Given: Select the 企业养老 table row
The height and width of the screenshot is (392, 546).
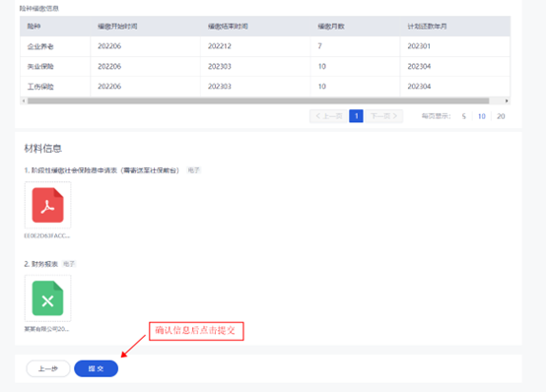Looking at the screenshot, I should coord(265,46).
